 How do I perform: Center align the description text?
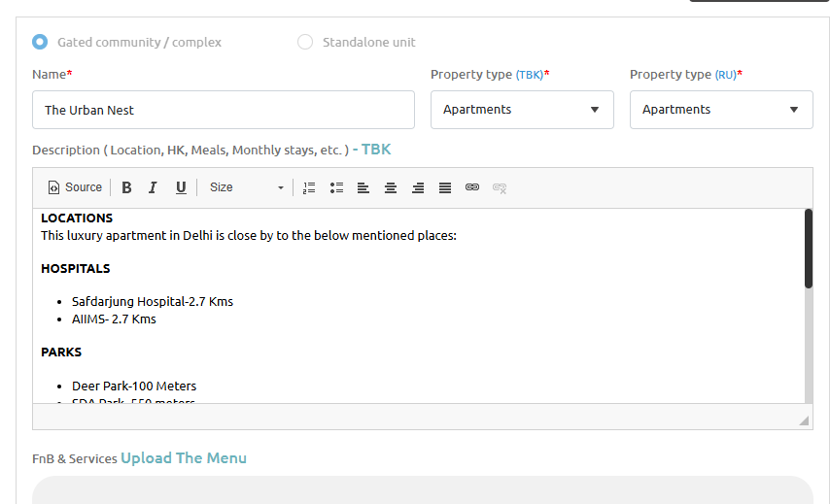(x=391, y=187)
